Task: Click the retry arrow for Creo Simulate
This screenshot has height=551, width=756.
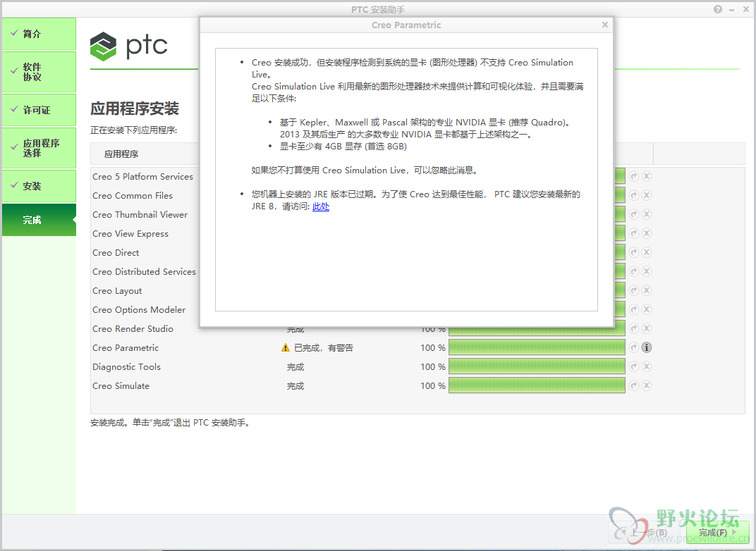Action: click(634, 385)
